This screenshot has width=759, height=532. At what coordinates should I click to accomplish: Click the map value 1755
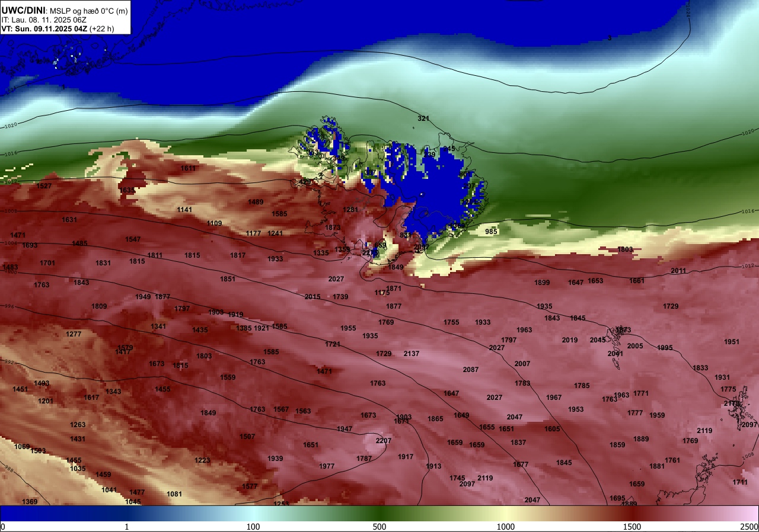[x=451, y=322]
